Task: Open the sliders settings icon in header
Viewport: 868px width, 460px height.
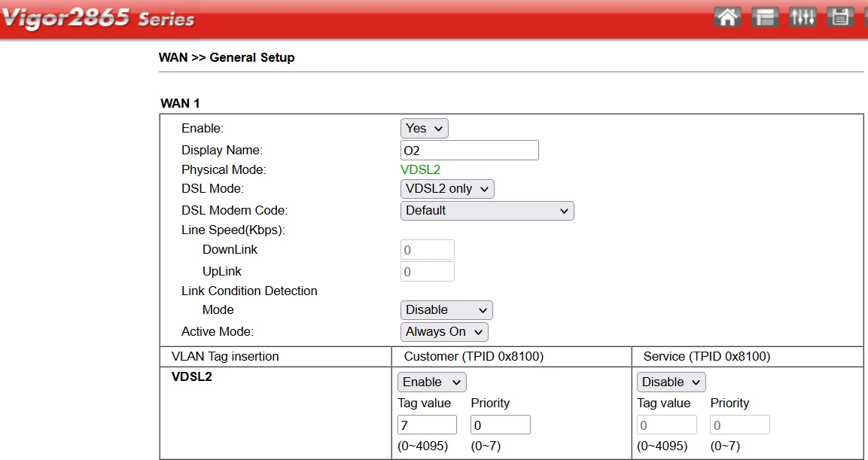Action: [803, 17]
